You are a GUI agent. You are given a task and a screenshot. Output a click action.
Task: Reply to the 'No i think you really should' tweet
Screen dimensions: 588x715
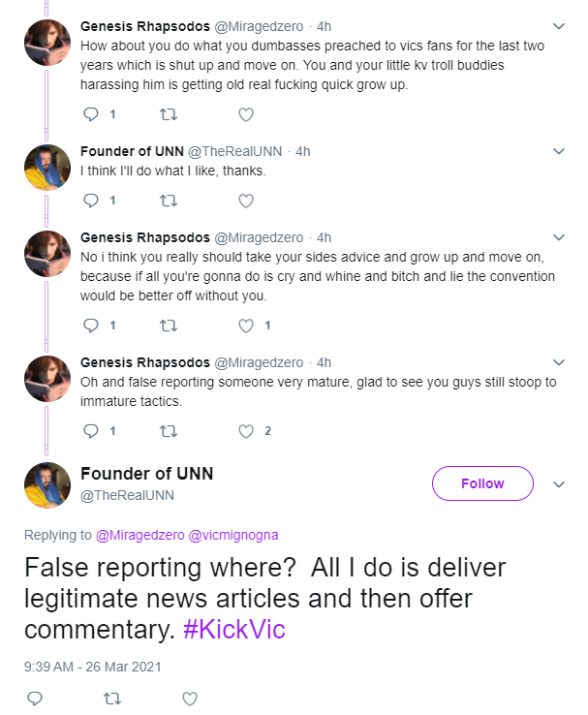91,326
